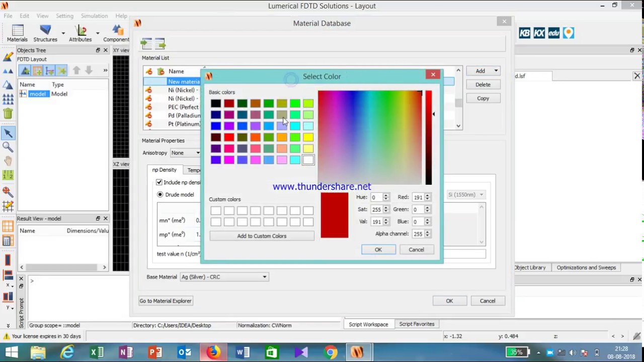644x362 pixels.
Task: Click the Hue value input field
Action: coord(376,197)
